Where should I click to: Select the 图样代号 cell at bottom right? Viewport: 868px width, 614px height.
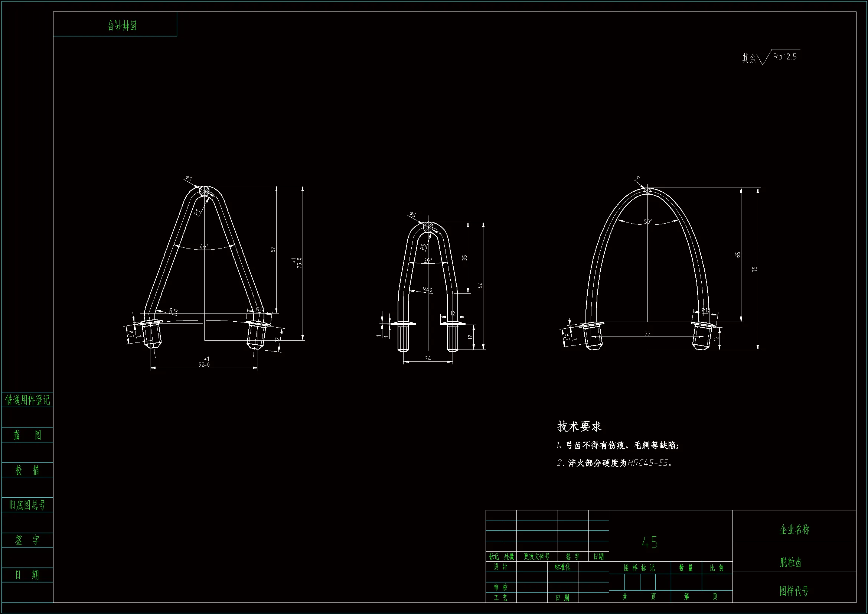(794, 591)
